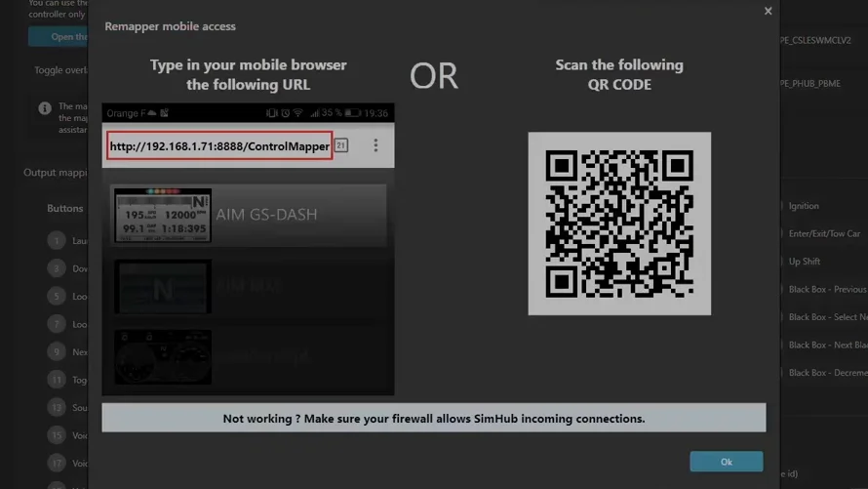Screen dimensions: 868x489
Task: Select the AIM GS-DASH thumbnail
Action: (163, 215)
